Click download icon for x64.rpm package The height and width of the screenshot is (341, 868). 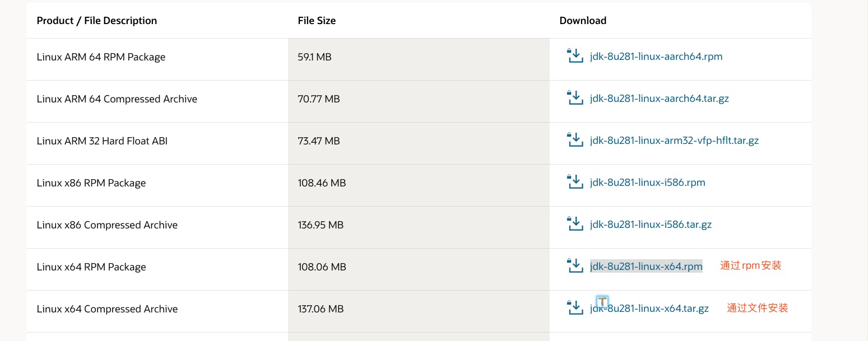(575, 266)
